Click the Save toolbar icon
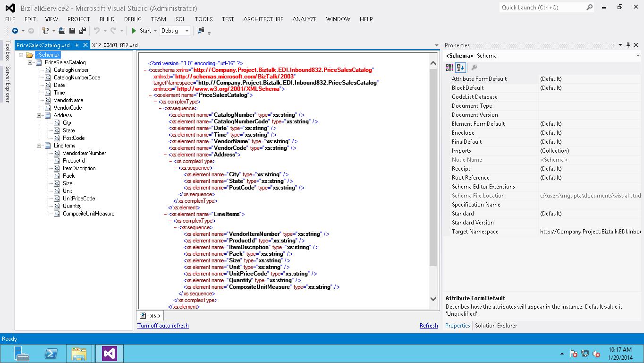This screenshot has width=644, height=363. 72,31
